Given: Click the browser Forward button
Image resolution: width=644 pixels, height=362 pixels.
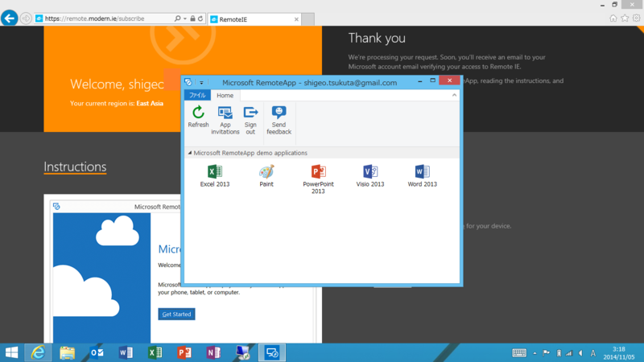Looking at the screenshot, I should click(26, 19).
